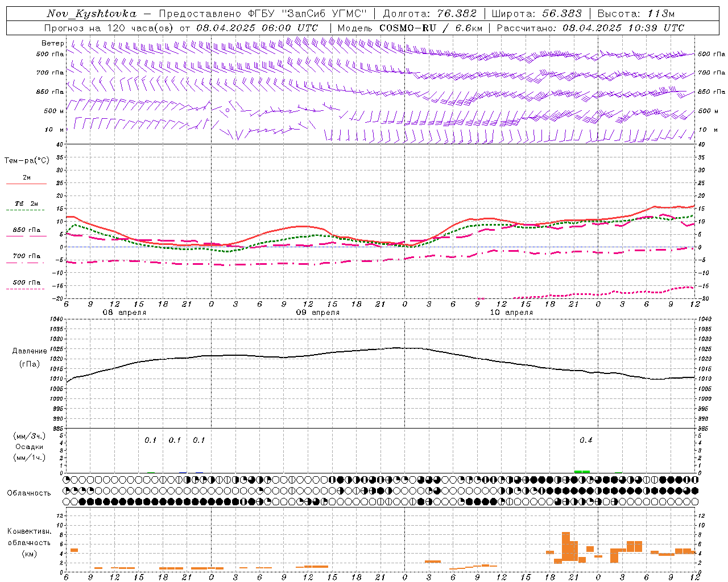Click the 'Рассчитано: 08.04.2025 10:39 UTC' timestamp
The height and width of the screenshot is (582, 728).
[x=590, y=28]
